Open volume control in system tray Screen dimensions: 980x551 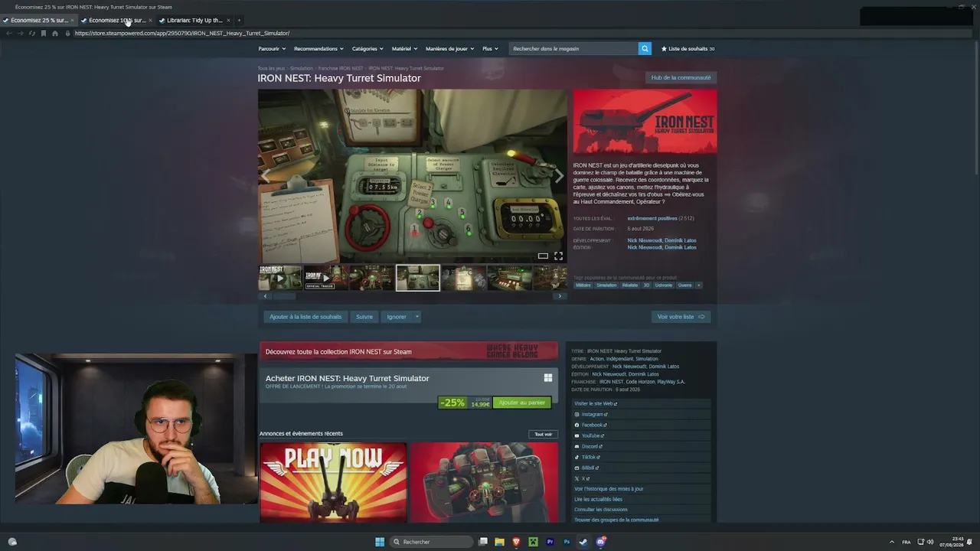point(930,542)
